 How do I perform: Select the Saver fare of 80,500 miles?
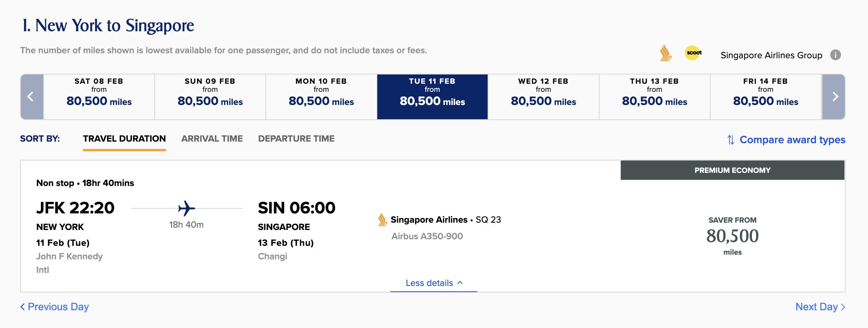click(732, 236)
